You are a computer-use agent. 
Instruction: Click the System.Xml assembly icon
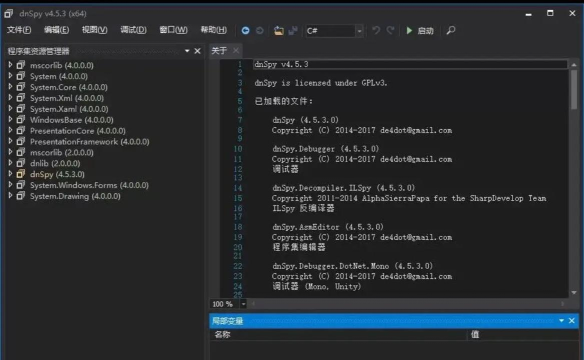[x=21, y=98]
